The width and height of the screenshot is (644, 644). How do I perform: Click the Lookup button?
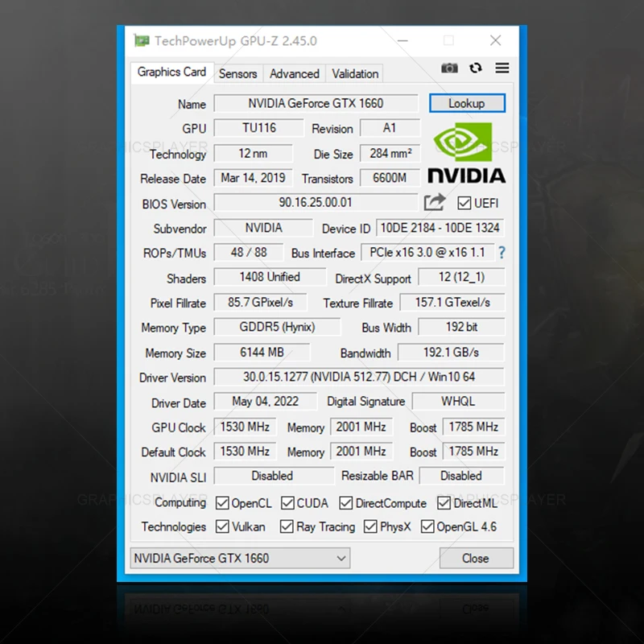[x=467, y=103]
